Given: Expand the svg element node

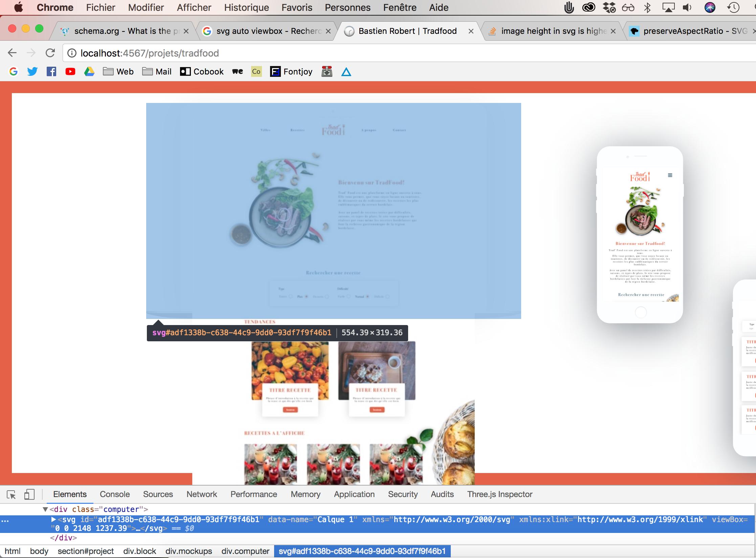Looking at the screenshot, I should 53,519.
